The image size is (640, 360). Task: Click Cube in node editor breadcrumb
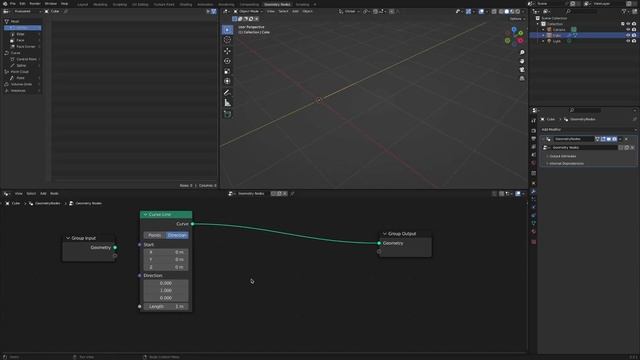[16, 203]
